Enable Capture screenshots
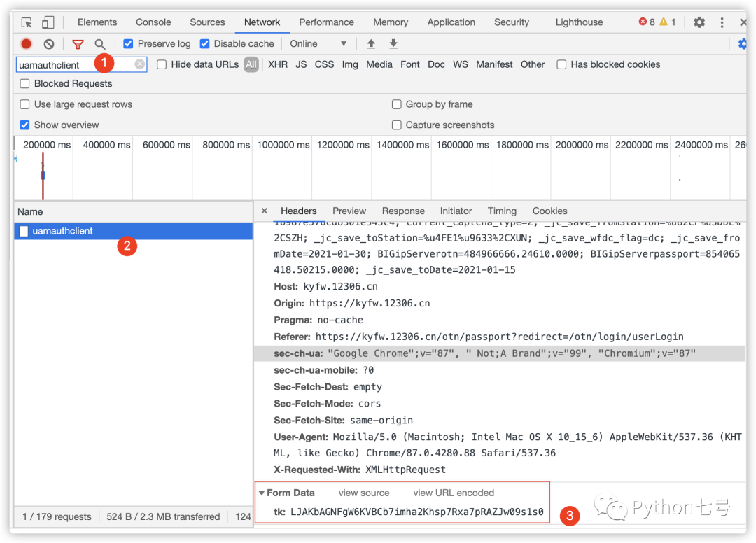This screenshot has width=756, height=543. 396,125
